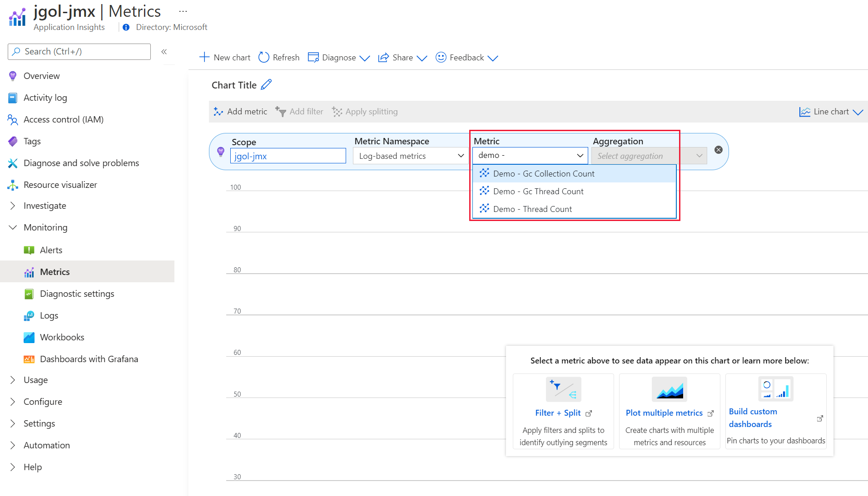The height and width of the screenshot is (496, 868).
Task: Open the Filter + Split link
Action: click(558, 413)
